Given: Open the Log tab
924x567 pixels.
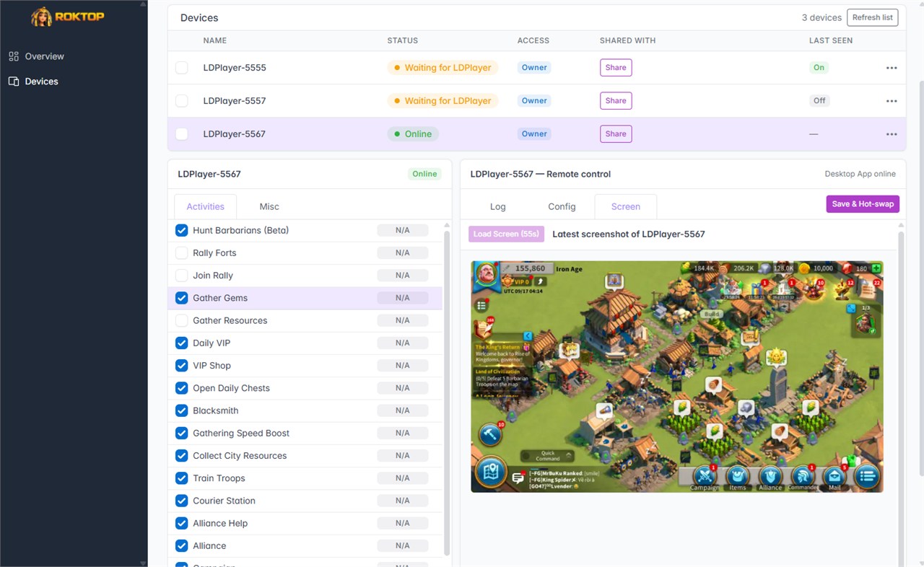Looking at the screenshot, I should pos(498,206).
